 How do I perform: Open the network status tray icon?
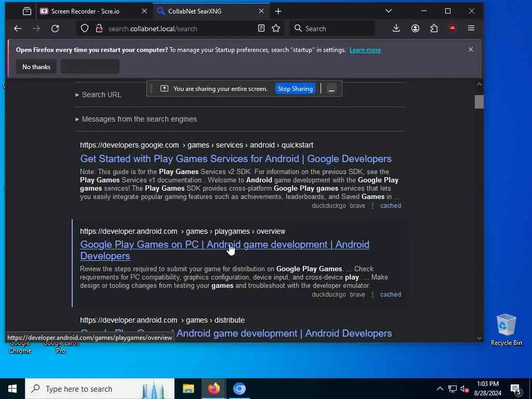[x=453, y=389]
